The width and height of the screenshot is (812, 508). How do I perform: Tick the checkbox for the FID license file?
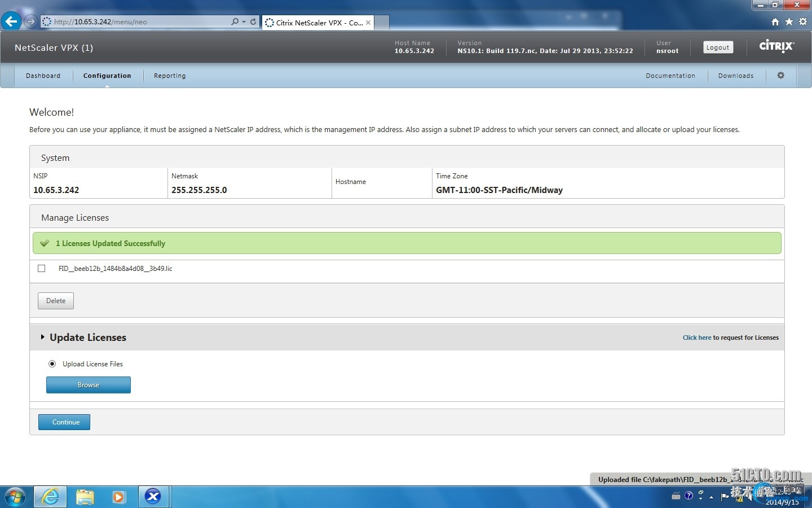41,269
